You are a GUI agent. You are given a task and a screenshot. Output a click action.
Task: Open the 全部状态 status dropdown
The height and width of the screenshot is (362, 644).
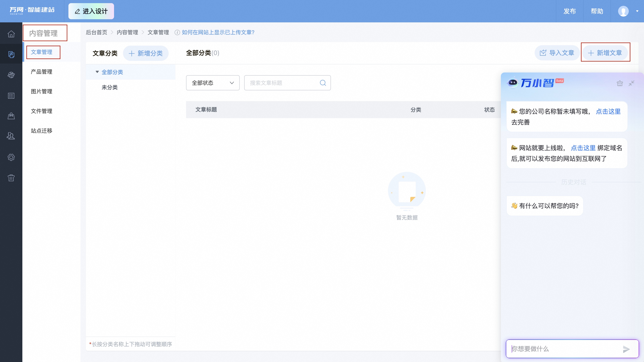click(213, 83)
